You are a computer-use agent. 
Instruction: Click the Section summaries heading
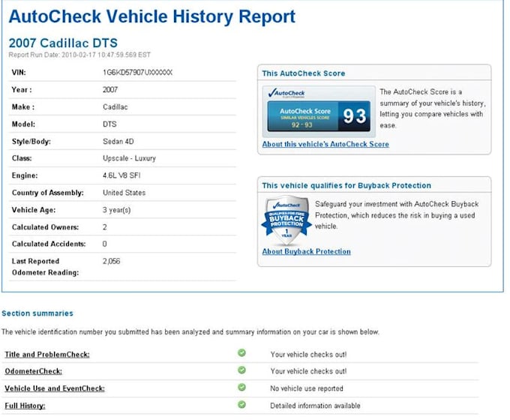pyautogui.click(x=37, y=313)
